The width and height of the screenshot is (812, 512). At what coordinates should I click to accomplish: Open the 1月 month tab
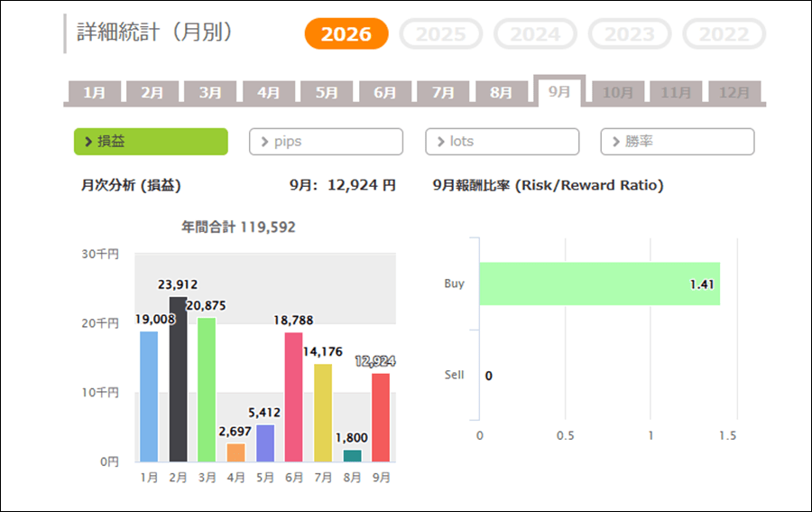point(94,92)
